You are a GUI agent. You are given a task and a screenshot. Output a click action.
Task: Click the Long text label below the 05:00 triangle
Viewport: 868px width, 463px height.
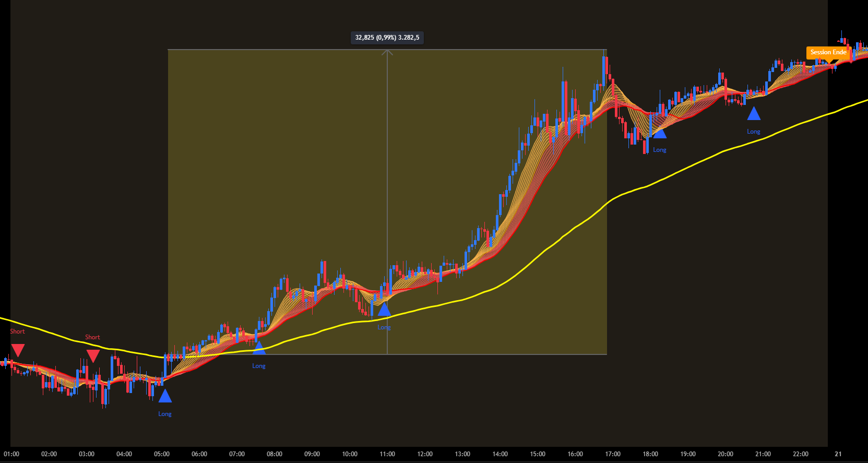tap(165, 414)
